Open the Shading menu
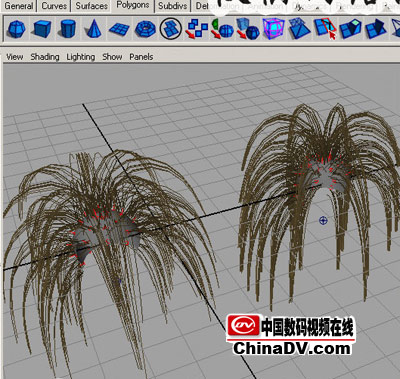Screen dimensions: 400x379 [45, 57]
